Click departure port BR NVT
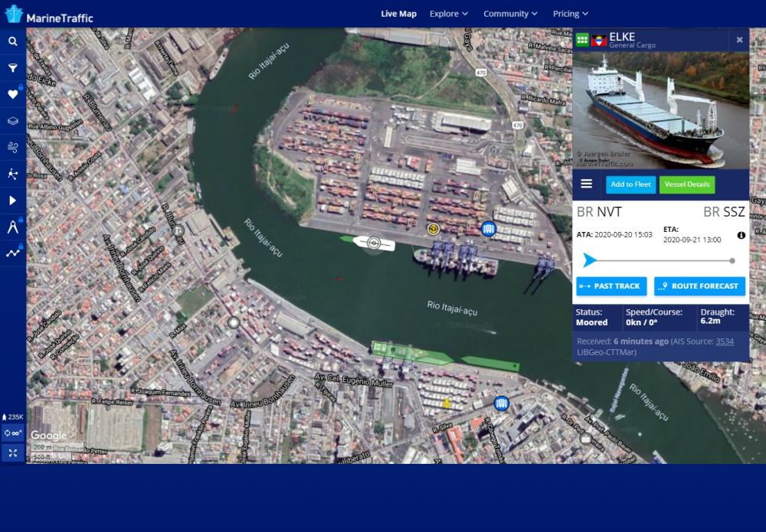 coord(600,212)
